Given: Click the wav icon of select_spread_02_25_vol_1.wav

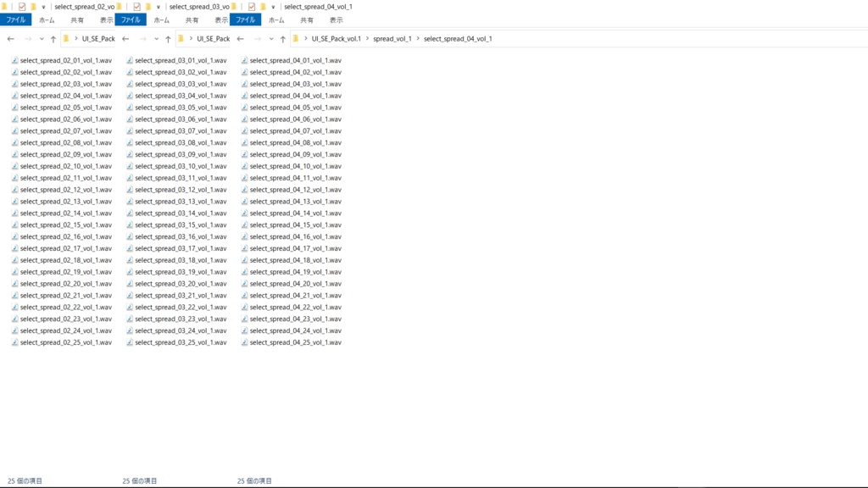Looking at the screenshot, I should coord(15,342).
